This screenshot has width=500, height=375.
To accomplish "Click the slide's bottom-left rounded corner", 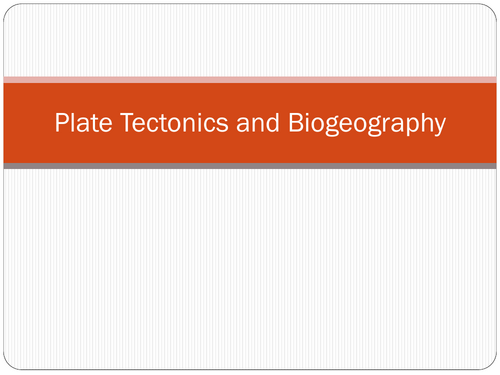I will 9,363.
